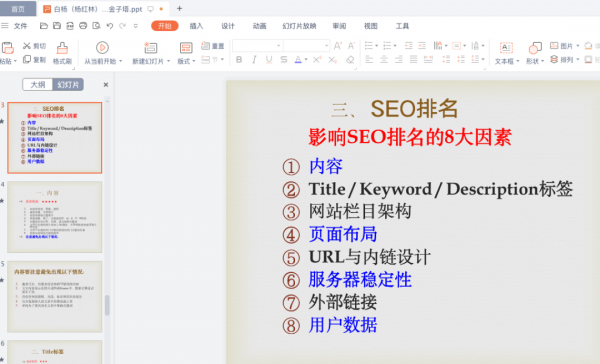Increase font size with larger A icon
Screen dimensions: 600x364
[338, 46]
